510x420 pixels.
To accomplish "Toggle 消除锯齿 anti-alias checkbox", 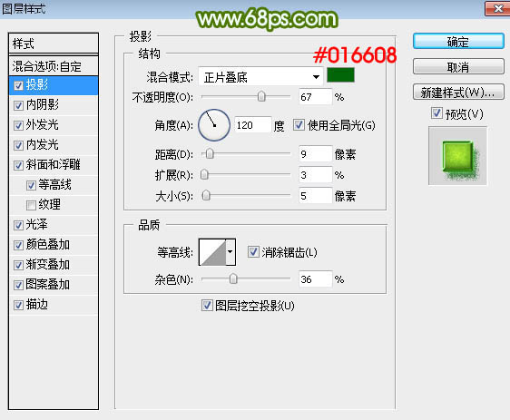I will 253,252.
